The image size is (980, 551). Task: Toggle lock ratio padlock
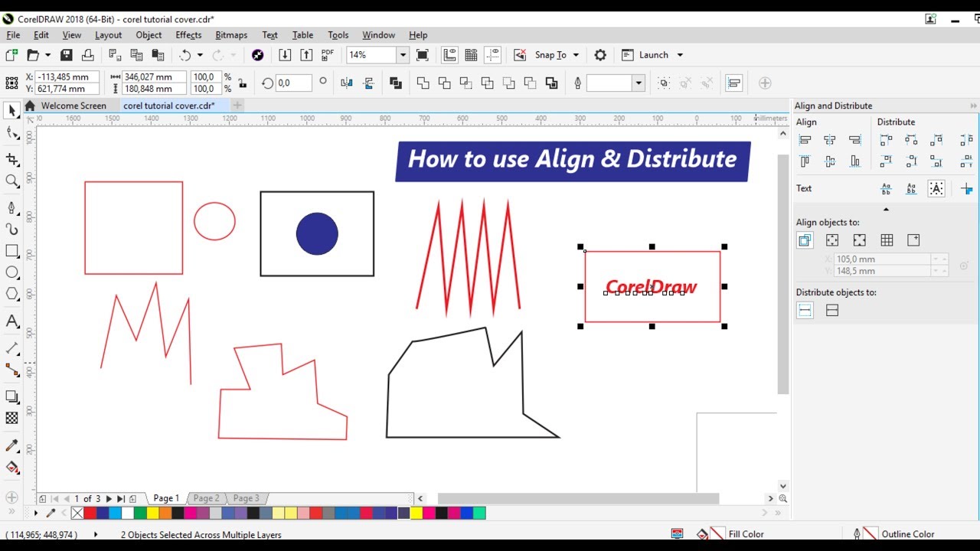point(243,83)
